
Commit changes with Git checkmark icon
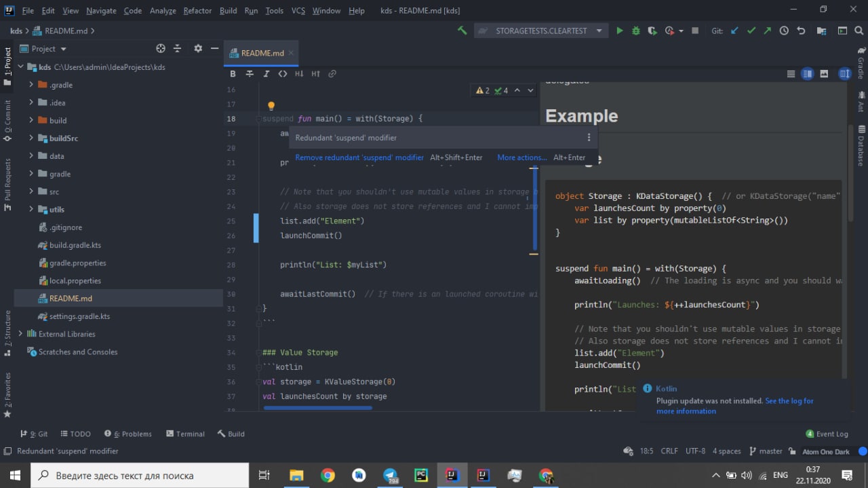pos(751,31)
